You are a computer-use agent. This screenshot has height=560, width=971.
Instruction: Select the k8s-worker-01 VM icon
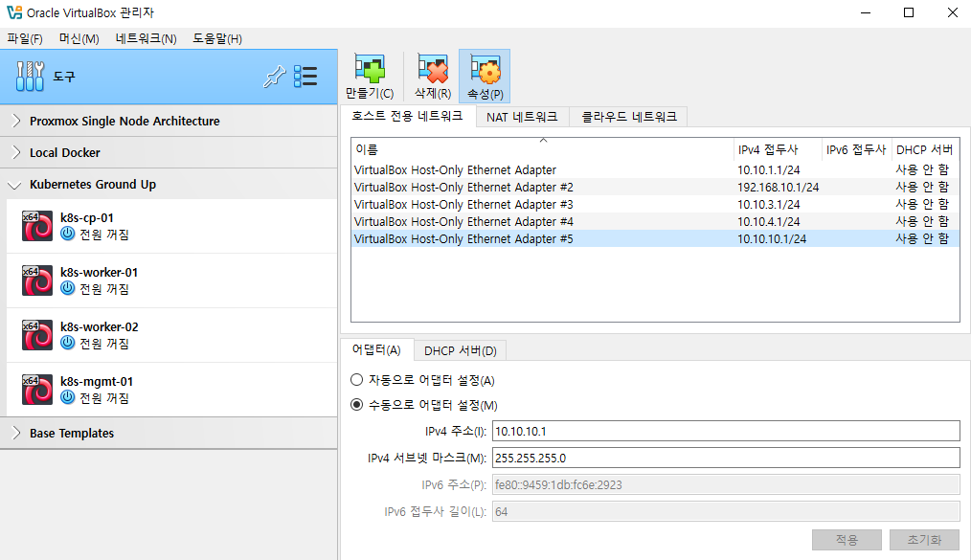coord(37,280)
